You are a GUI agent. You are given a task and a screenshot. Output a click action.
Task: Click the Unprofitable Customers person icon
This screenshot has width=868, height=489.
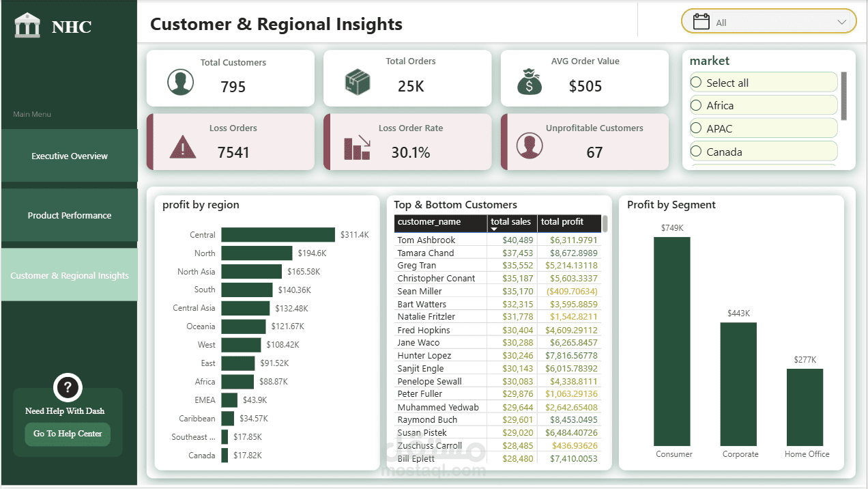(530, 145)
